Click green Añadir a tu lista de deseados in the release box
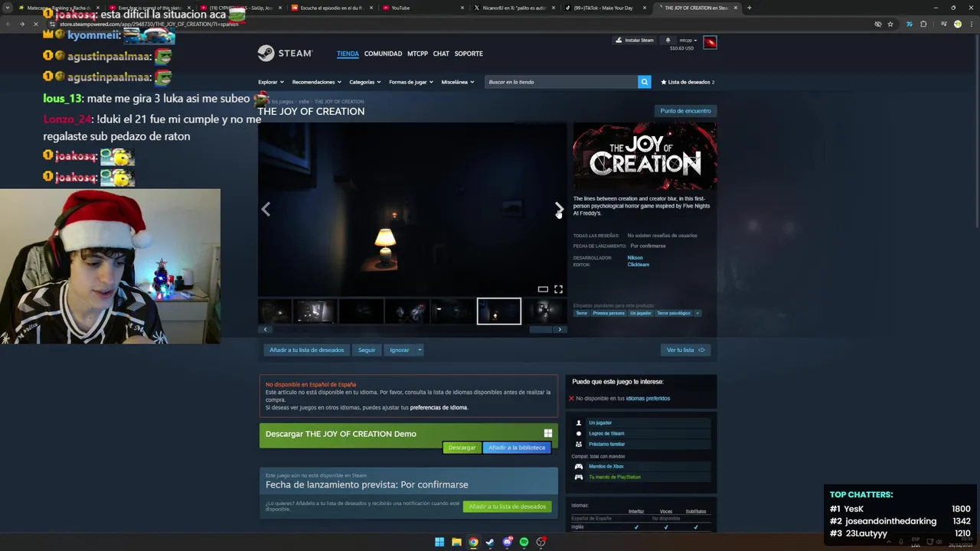This screenshot has width=980, height=551. click(x=507, y=506)
